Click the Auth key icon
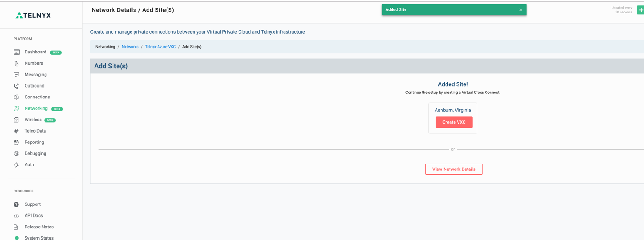The height and width of the screenshot is (240, 644). pos(16,165)
